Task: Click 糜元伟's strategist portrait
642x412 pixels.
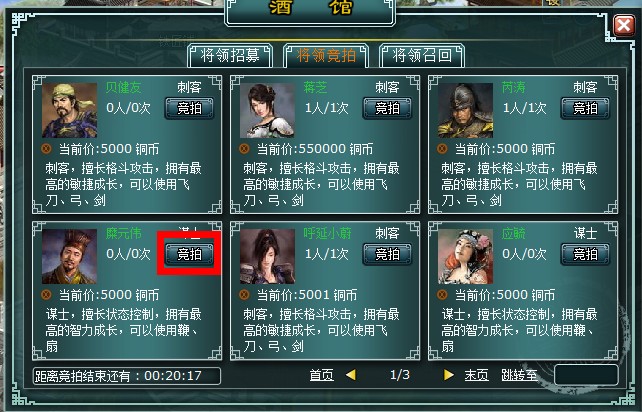Action: [x=70, y=256]
